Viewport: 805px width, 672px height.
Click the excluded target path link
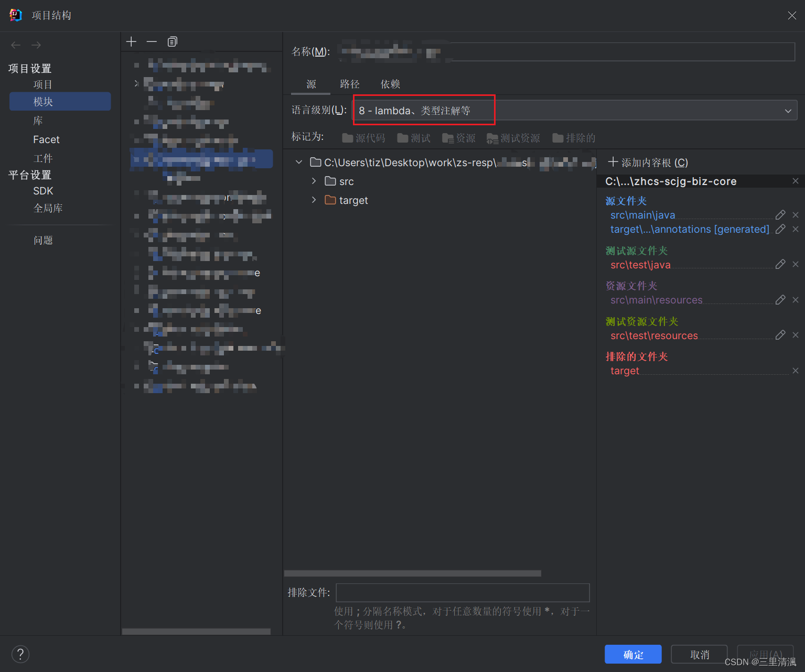(625, 371)
